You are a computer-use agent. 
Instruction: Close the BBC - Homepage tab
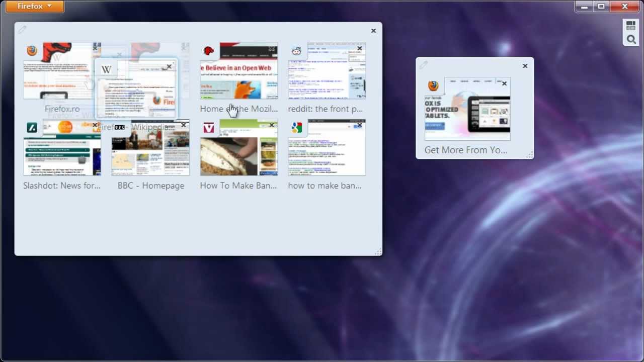coord(183,125)
